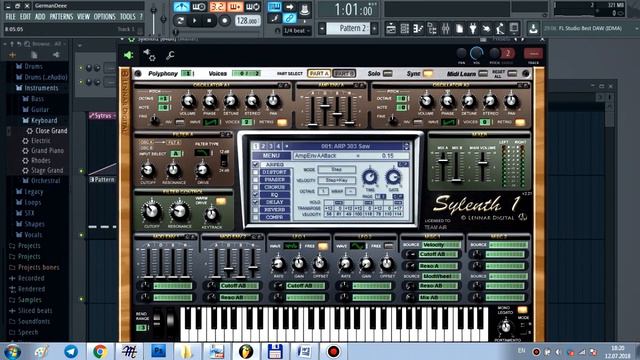Uncheck the DELAY effect checkbox
This screenshot has height=360, width=640.
pos(256,202)
